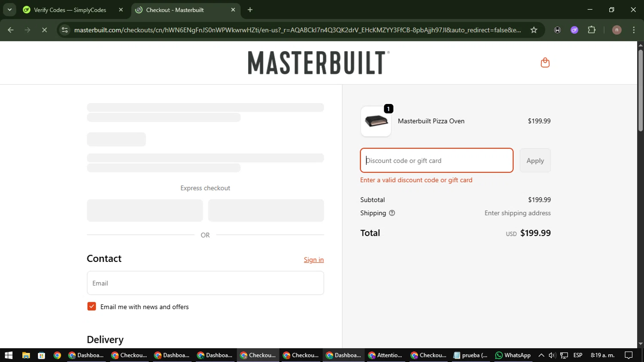
Task: Open the shopping bag cart icon
Action: point(545,63)
